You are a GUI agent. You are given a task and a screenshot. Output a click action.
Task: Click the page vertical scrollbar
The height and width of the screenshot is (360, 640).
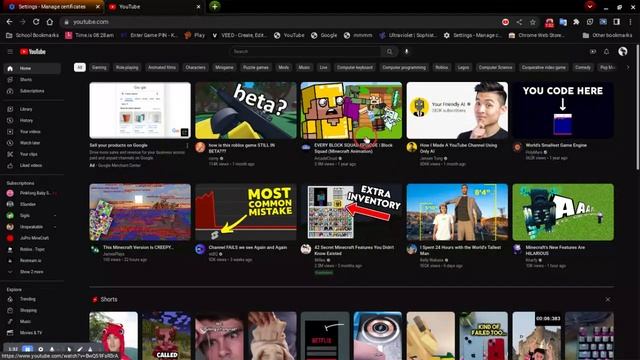click(x=637, y=106)
